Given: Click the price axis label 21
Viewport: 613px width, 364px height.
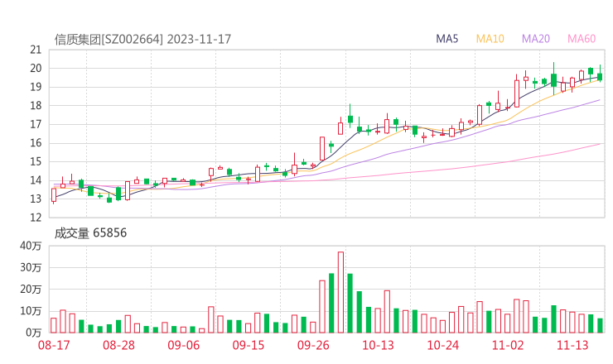Looking at the screenshot, I should click(x=36, y=50).
